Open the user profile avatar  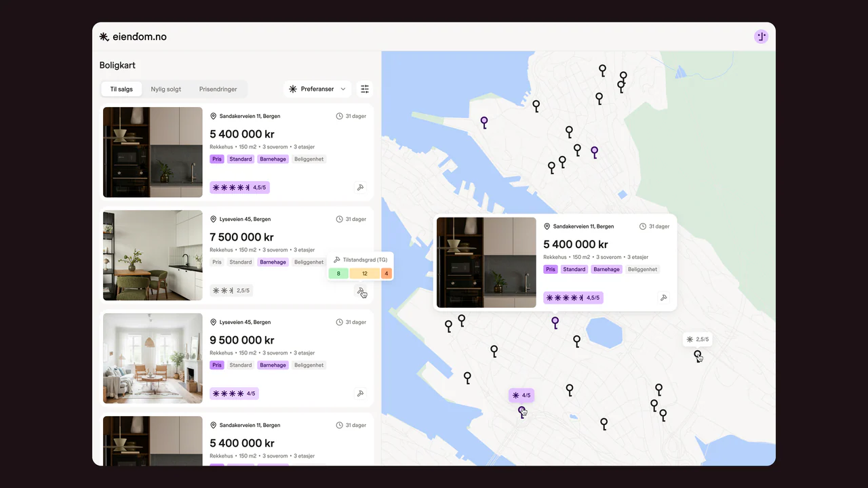pyautogui.click(x=761, y=37)
